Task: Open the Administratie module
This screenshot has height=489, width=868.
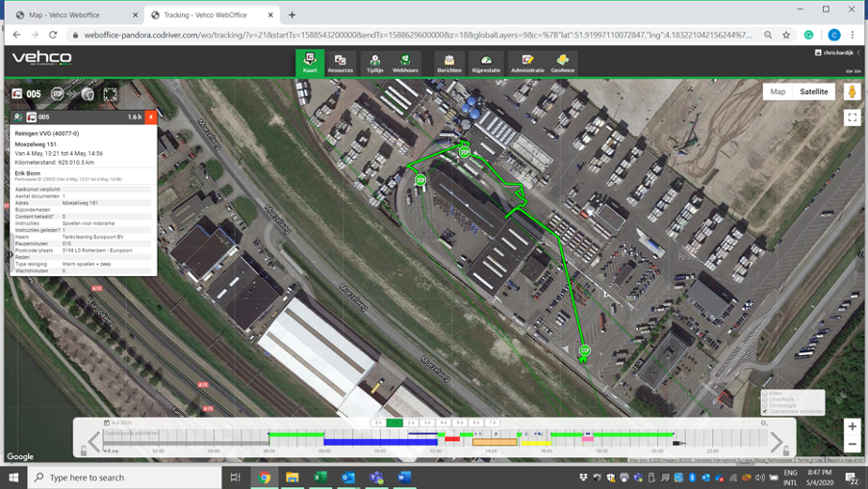Action: (527, 64)
